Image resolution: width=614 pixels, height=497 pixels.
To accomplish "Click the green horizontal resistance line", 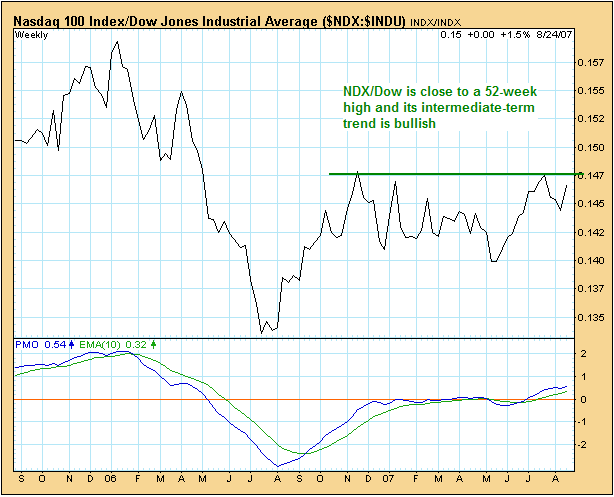I will (450, 174).
